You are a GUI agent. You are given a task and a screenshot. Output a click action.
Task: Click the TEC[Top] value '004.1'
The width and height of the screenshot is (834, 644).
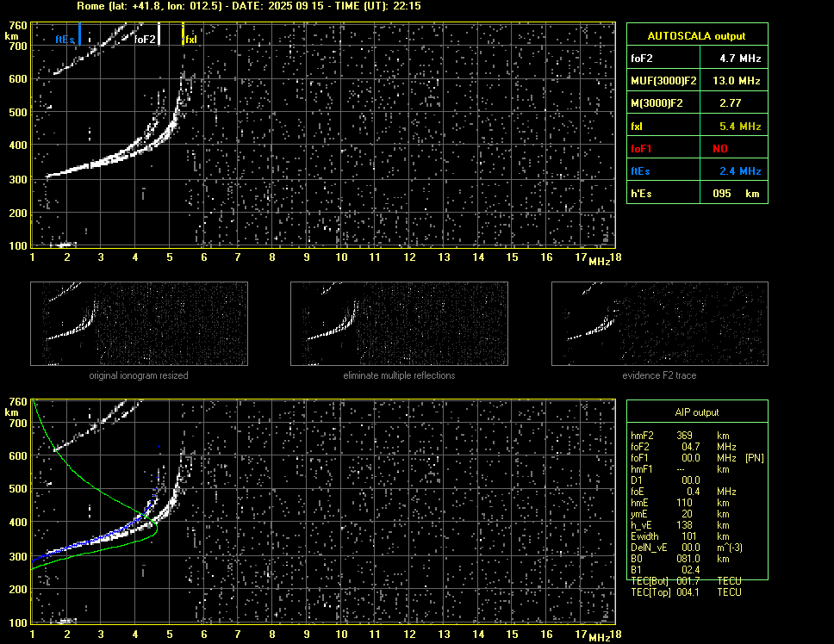(688, 592)
